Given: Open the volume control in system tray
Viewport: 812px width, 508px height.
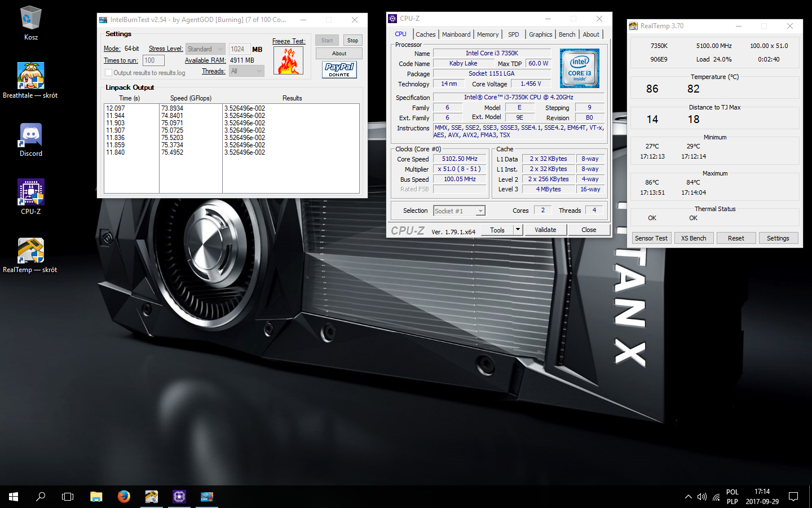Looking at the screenshot, I should pyautogui.click(x=701, y=497).
